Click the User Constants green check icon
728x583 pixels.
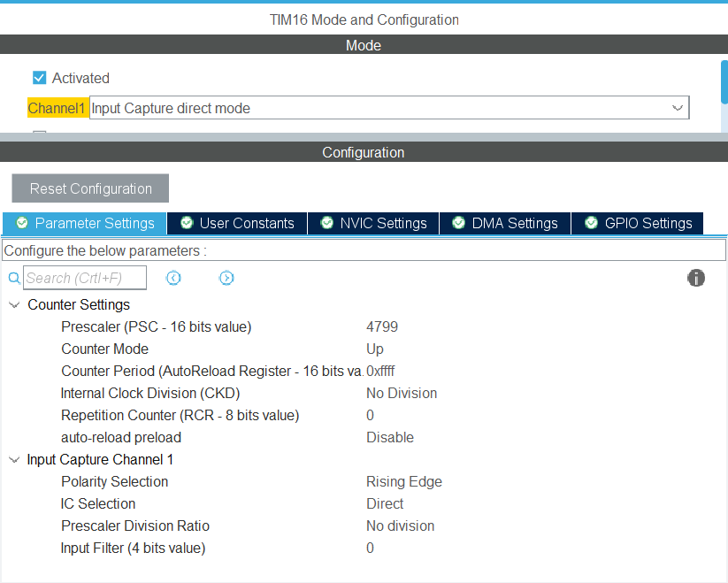187,223
